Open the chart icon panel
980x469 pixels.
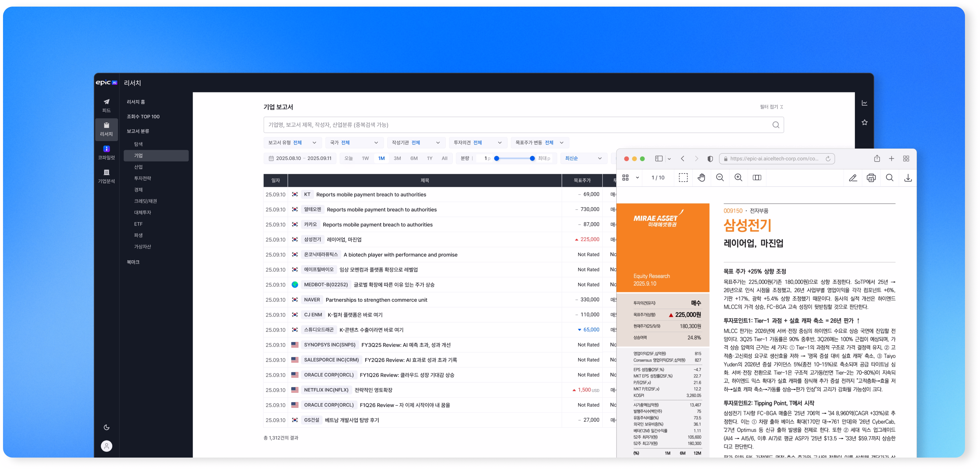click(x=864, y=103)
